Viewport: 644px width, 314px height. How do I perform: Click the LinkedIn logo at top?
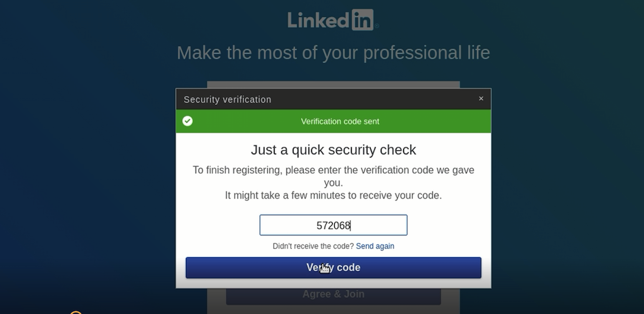(333, 20)
